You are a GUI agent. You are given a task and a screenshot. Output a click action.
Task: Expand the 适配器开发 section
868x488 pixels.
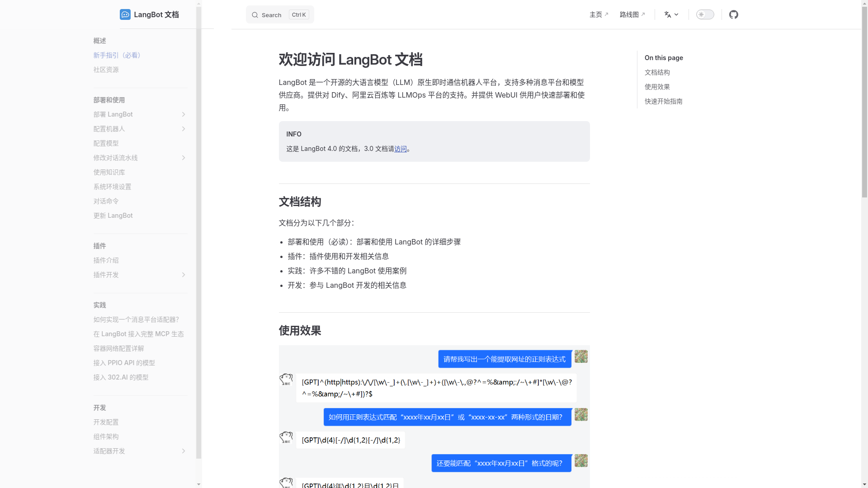coord(184,451)
